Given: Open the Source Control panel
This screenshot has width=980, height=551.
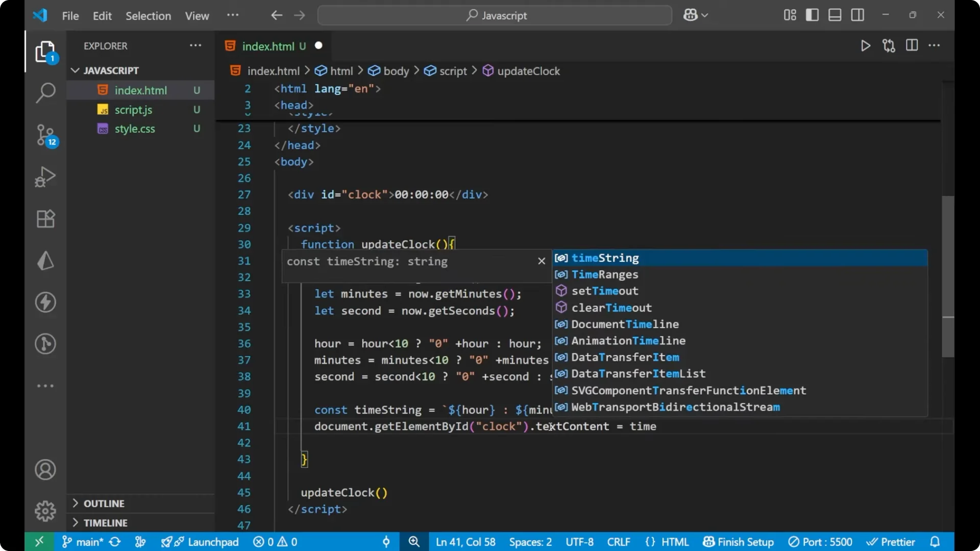Looking at the screenshot, I should tap(45, 135).
